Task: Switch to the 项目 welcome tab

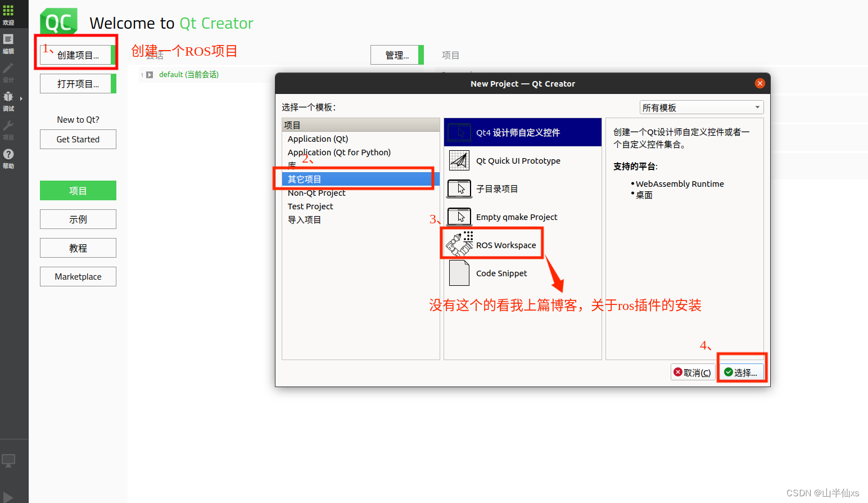Action: click(x=78, y=191)
